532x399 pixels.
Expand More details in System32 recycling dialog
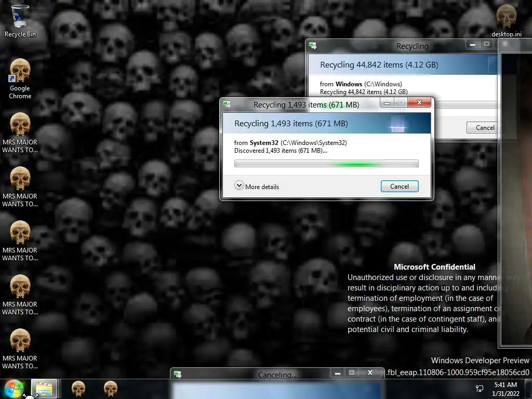coord(257,187)
